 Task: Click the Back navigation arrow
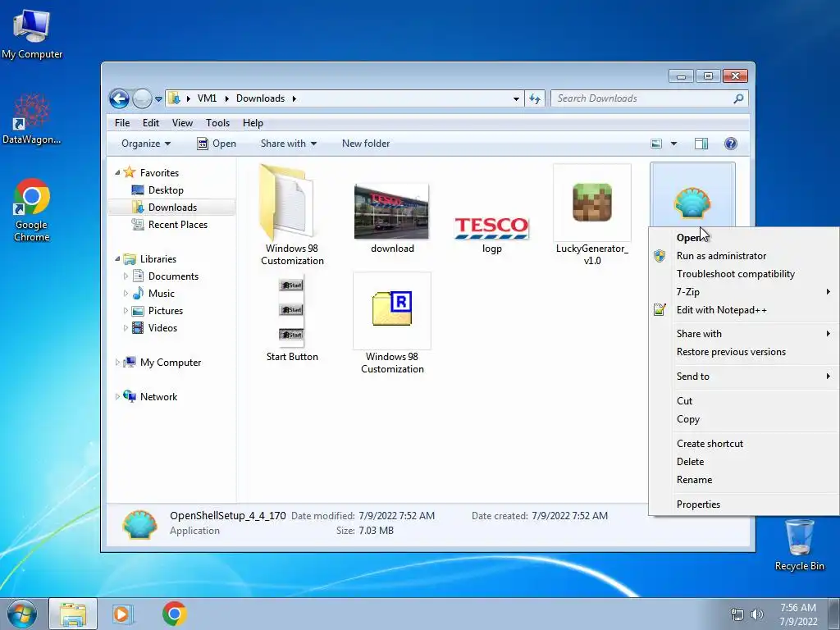[119, 98]
